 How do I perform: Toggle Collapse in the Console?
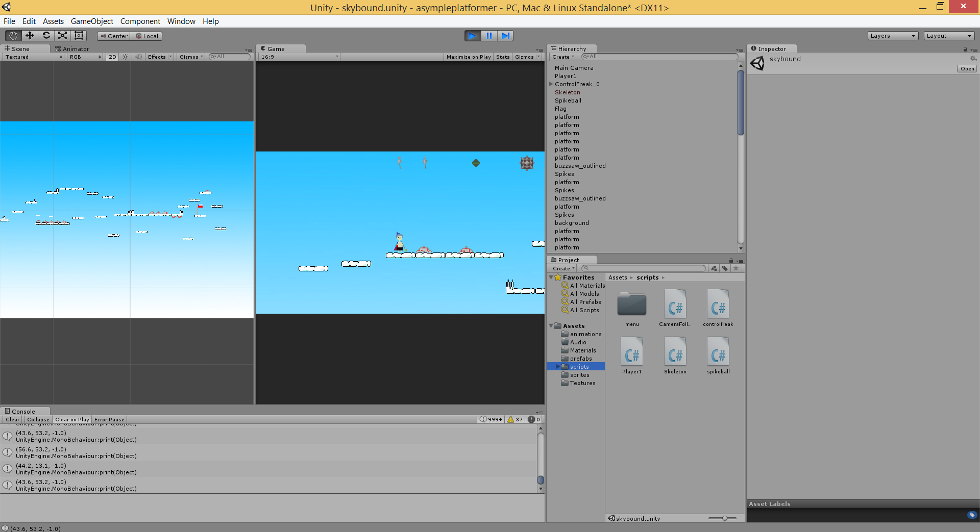click(38, 420)
